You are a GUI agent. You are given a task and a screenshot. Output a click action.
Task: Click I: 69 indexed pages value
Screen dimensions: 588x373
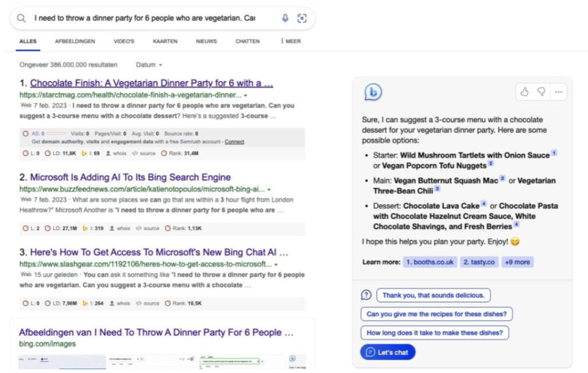[x=91, y=153]
